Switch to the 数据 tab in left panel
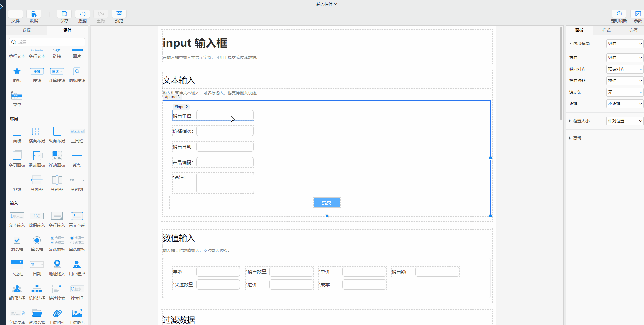Viewport: 644px width, 325px height. 27,30
